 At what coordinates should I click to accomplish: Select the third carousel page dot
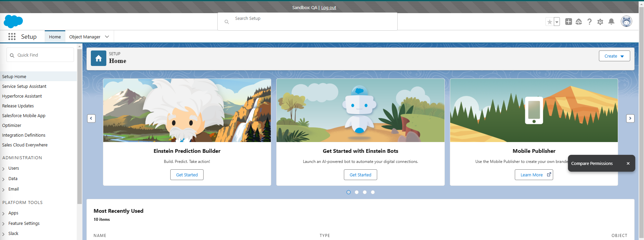[x=365, y=192]
